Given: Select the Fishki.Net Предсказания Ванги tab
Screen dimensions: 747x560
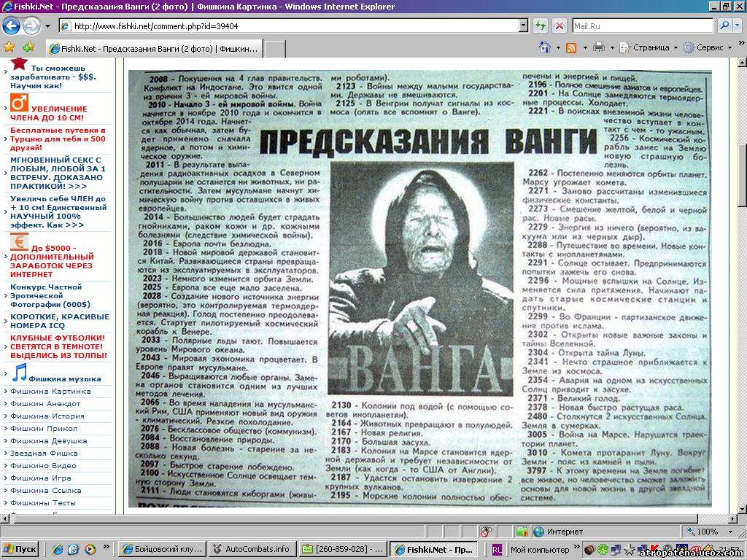Looking at the screenshot, I should 153,49.
